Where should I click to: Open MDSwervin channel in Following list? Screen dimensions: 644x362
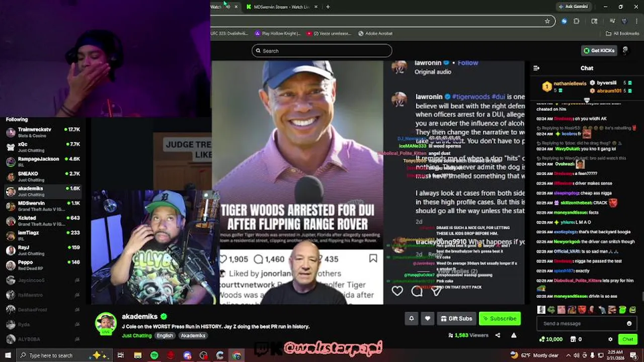pyautogui.click(x=43, y=206)
